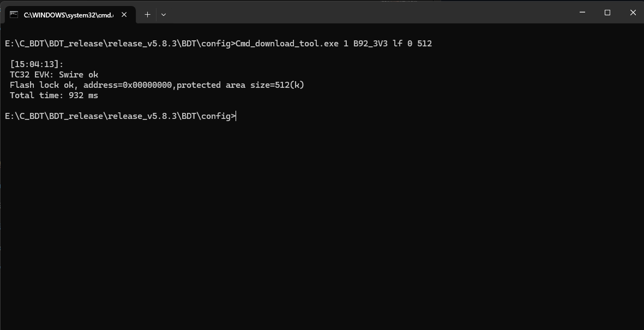This screenshot has height=330, width=644.
Task: Click the B92_3V3 argument in command
Action: (370, 44)
